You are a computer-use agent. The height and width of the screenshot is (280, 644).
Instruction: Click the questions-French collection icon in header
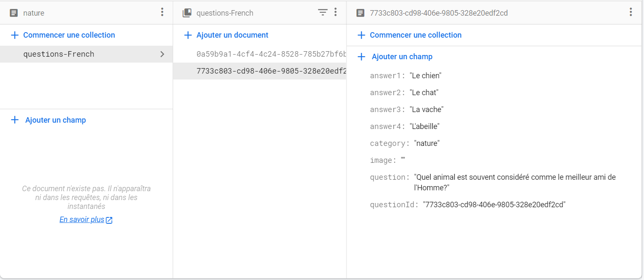pyautogui.click(x=187, y=13)
